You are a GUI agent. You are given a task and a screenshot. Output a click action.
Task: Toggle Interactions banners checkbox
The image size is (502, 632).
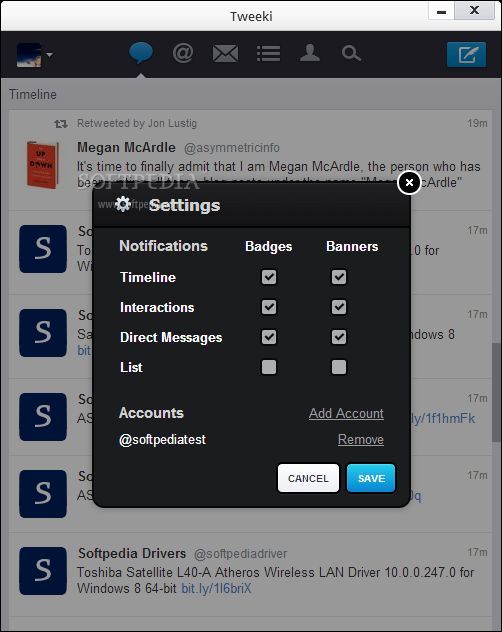[339, 307]
